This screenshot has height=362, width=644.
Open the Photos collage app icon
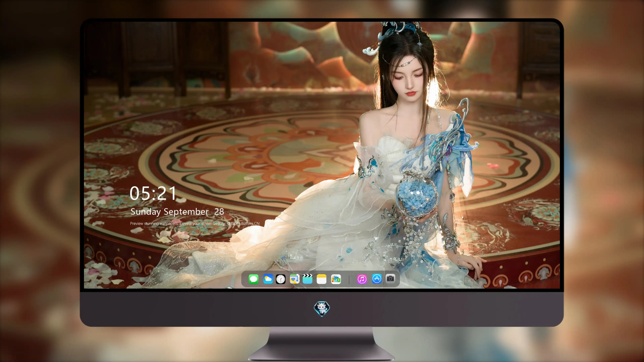pyautogui.click(x=336, y=279)
